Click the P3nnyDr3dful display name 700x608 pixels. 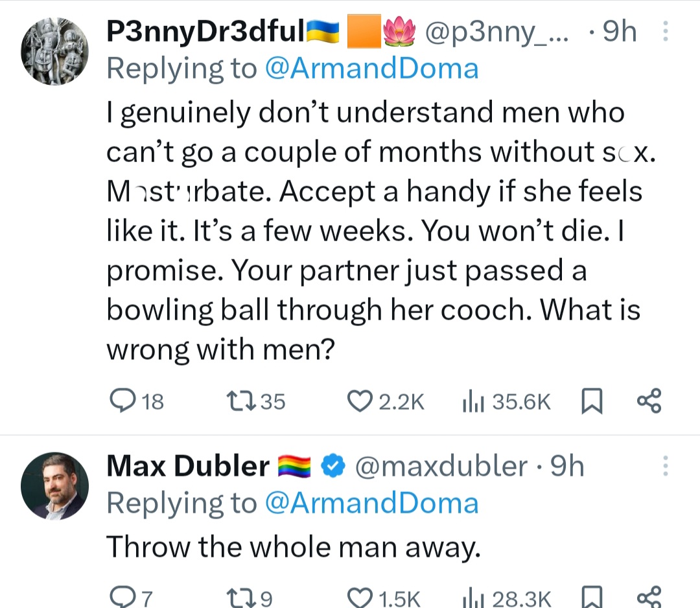click(x=205, y=32)
